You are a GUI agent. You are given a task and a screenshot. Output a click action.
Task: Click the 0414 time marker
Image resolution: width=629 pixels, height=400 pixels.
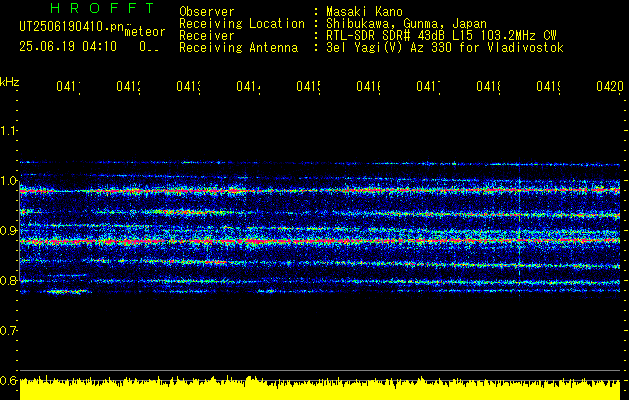248,86
